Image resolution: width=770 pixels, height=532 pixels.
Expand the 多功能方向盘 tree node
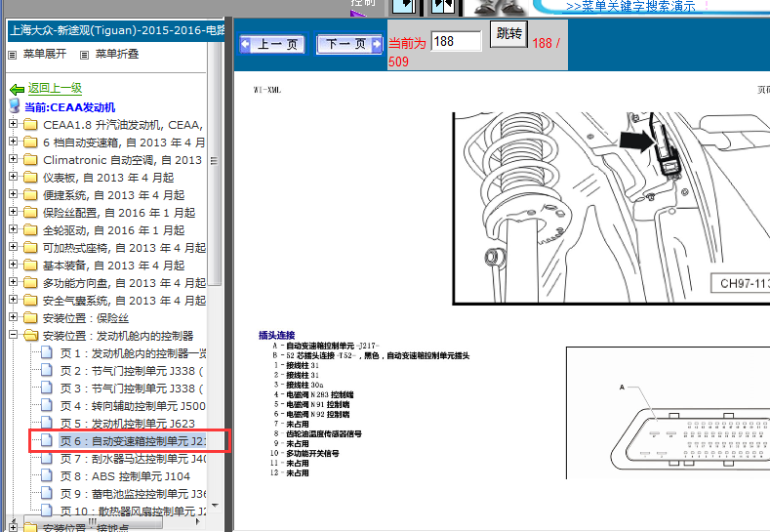click(14, 282)
